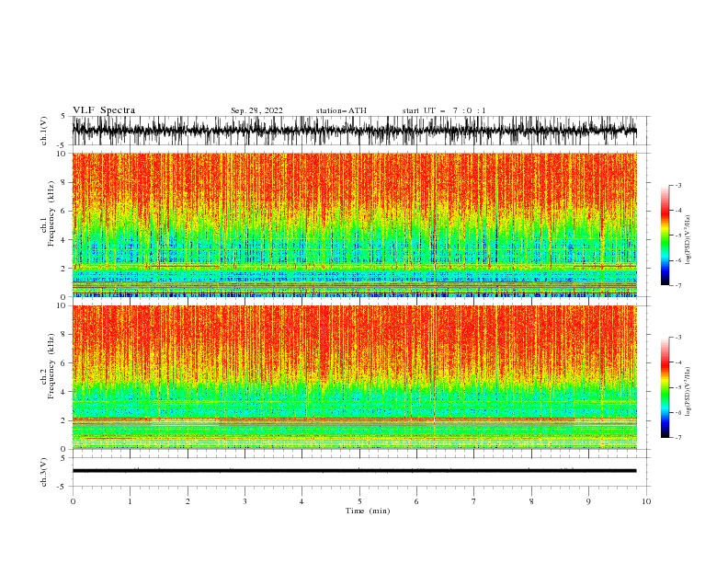This screenshot has height=563, width=728.
Task: Click the '-3' label on ch.1 color bar
Action: click(677, 185)
